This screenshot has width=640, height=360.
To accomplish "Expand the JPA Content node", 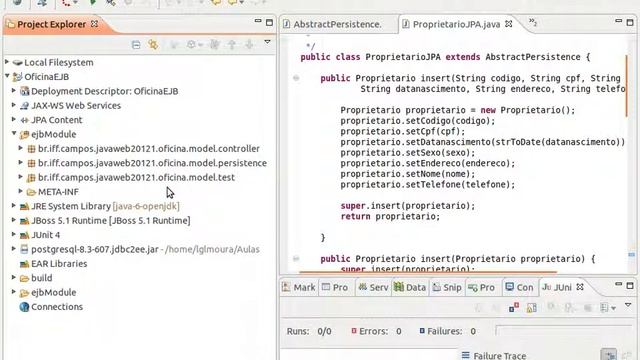I will coord(14,119).
